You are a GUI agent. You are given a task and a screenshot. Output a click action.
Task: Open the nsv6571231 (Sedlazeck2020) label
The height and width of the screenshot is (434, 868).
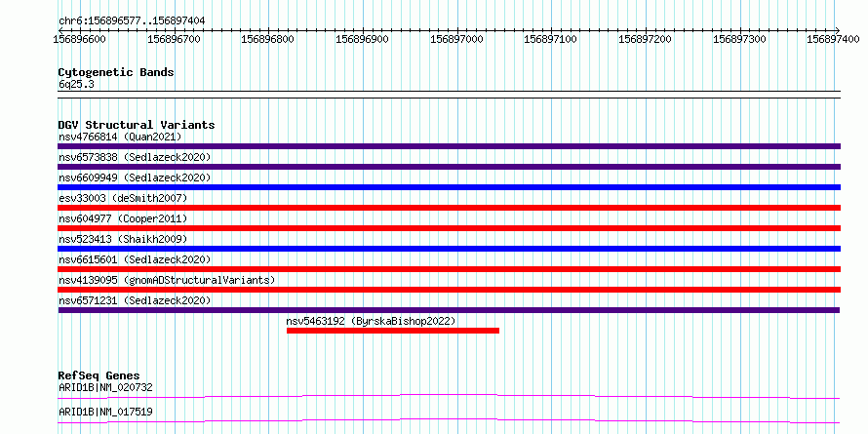click(135, 300)
